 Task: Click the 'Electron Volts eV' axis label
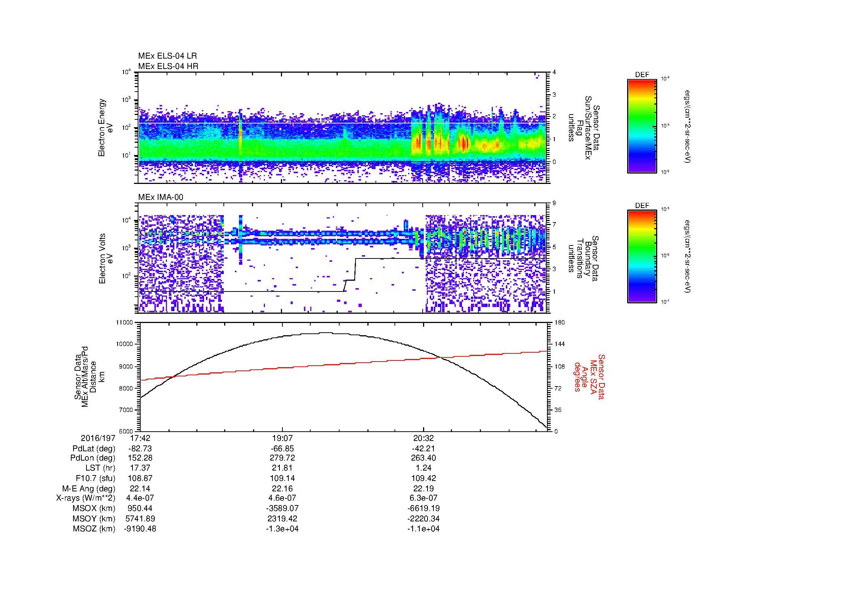click(x=106, y=259)
